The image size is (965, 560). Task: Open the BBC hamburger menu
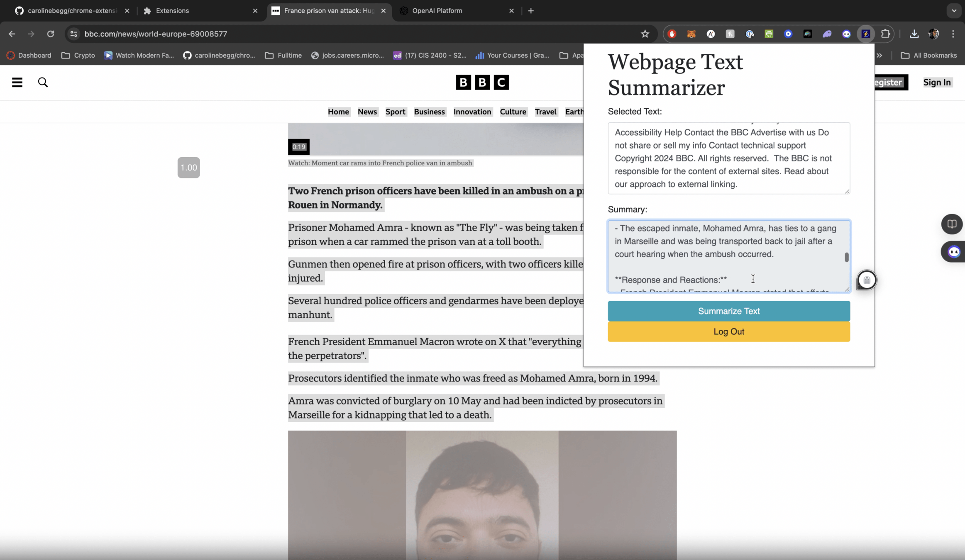click(x=17, y=82)
